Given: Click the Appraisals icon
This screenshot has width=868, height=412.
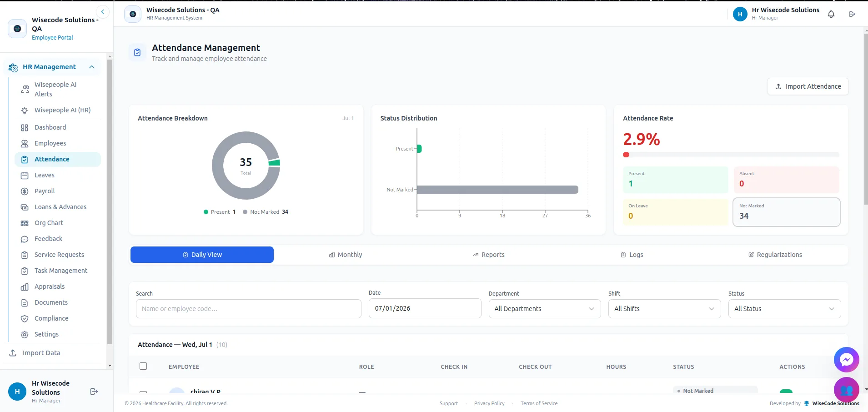Looking at the screenshot, I should coord(25,287).
